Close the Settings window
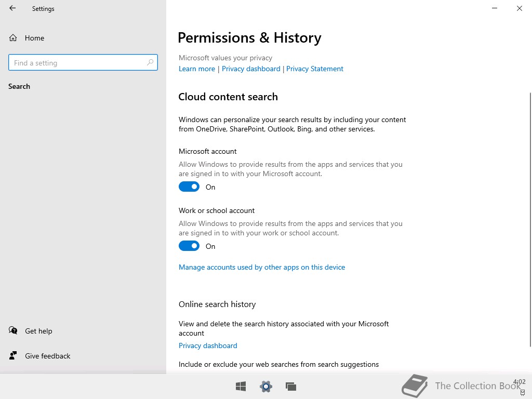 520,8
